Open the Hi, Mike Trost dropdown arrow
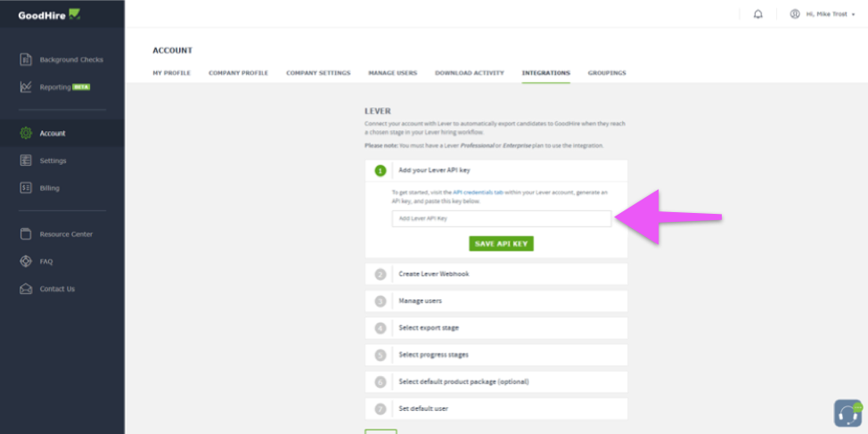 [x=853, y=14]
